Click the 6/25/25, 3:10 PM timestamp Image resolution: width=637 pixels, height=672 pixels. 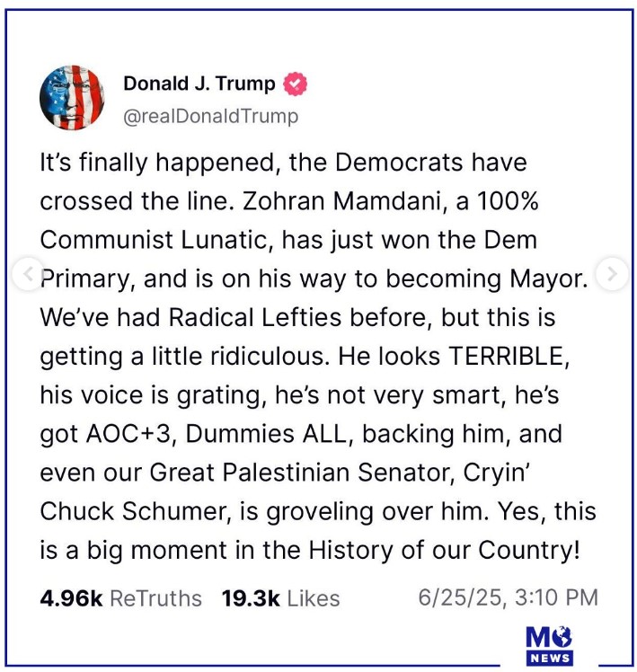coord(508,597)
